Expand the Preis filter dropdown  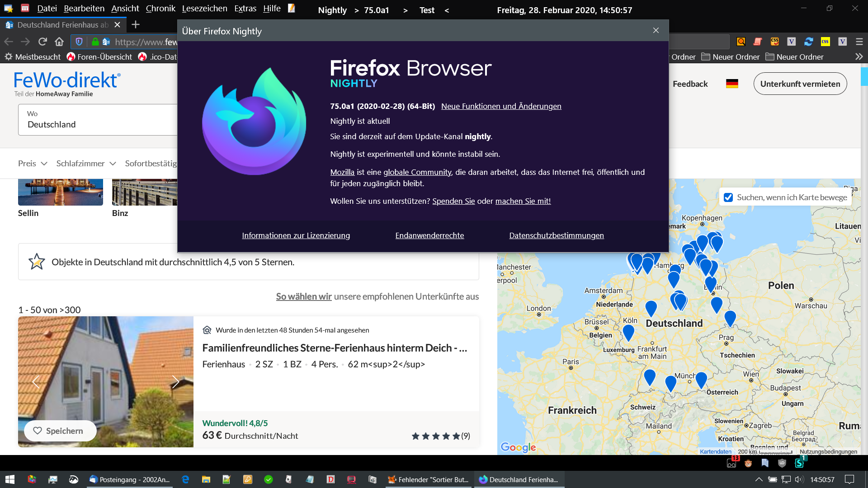pyautogui.click(x=33, y=164)
